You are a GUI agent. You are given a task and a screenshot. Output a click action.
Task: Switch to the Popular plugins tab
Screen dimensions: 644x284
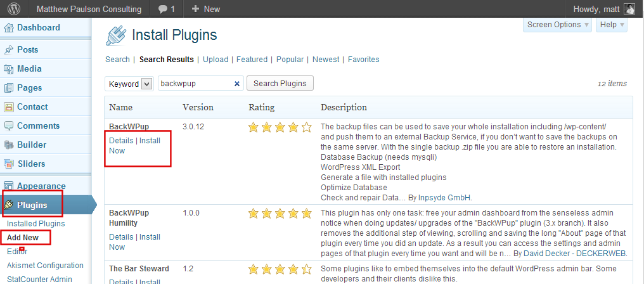(x=290, y=60)
